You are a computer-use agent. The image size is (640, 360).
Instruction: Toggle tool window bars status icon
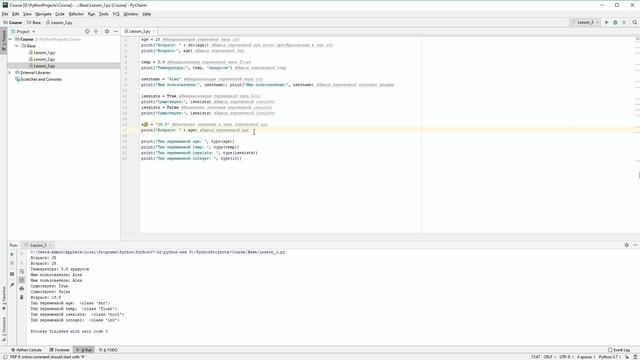pyautogui.click(x=4, y=357)
